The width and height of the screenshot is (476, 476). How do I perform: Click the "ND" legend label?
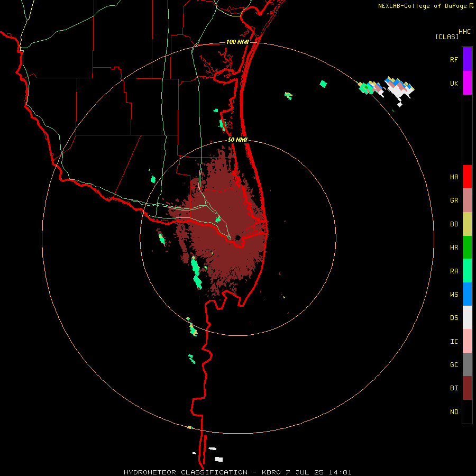tap(454, 412)
